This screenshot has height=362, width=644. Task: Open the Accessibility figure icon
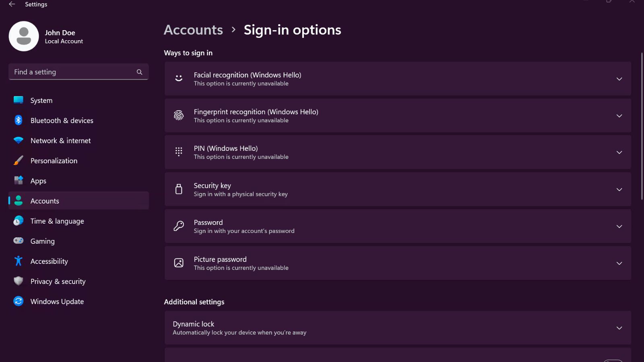click(x=19, y=261)
